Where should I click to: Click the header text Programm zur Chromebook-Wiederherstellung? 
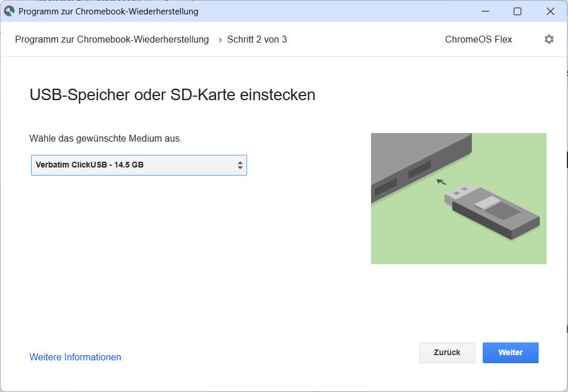point(112,40)
